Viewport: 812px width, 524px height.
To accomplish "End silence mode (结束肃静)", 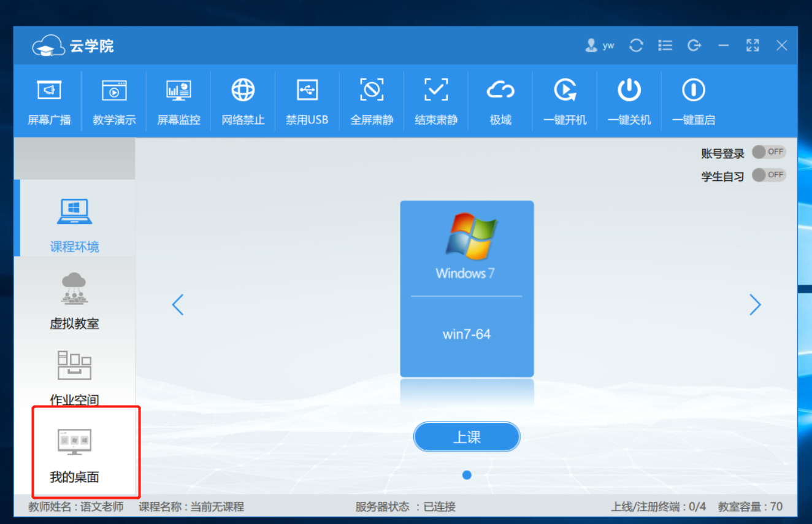I will point(436,101).
